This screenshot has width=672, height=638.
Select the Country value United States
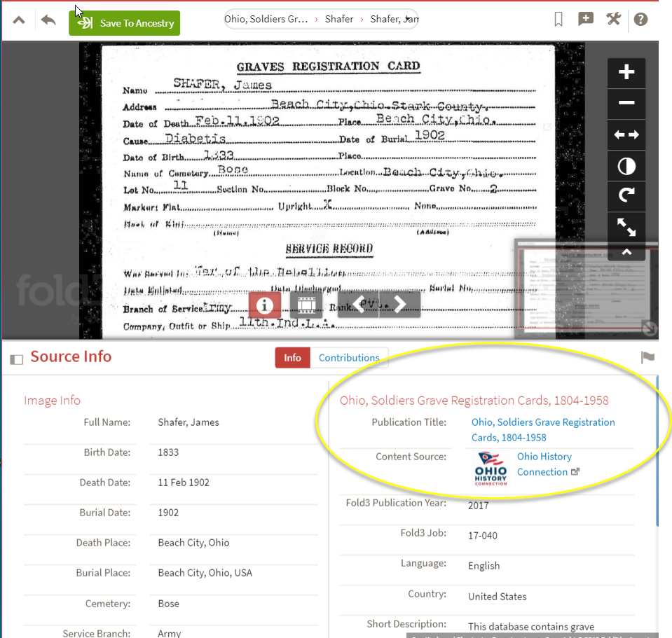497,597
